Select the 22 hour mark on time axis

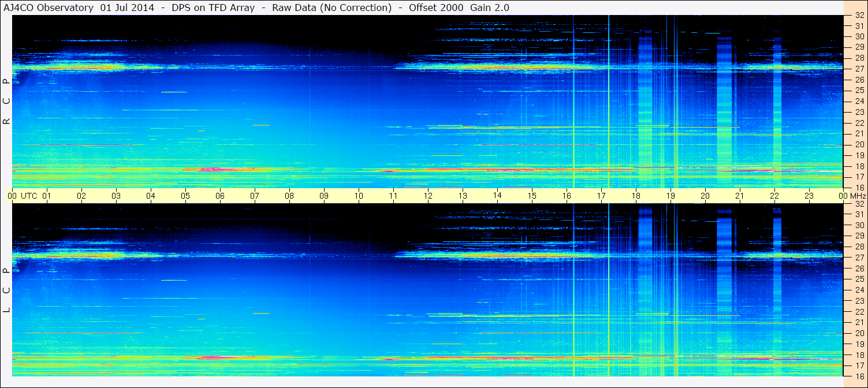pos(774,196)
